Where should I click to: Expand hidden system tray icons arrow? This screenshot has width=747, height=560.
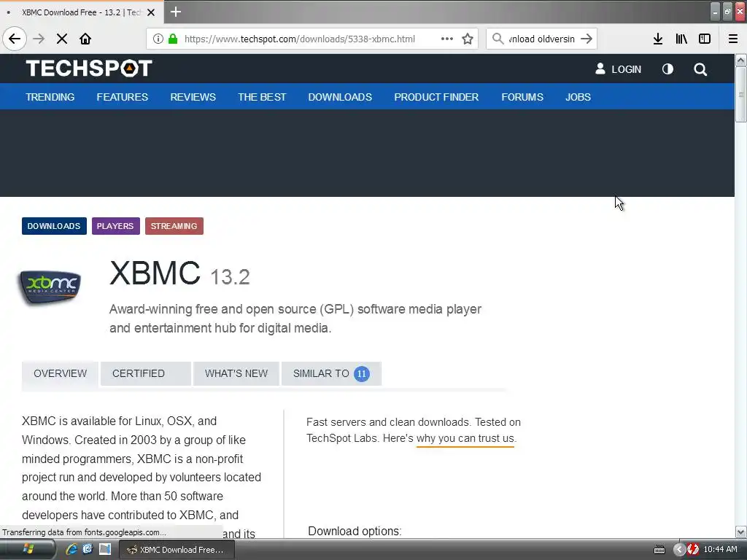[679, 550]
